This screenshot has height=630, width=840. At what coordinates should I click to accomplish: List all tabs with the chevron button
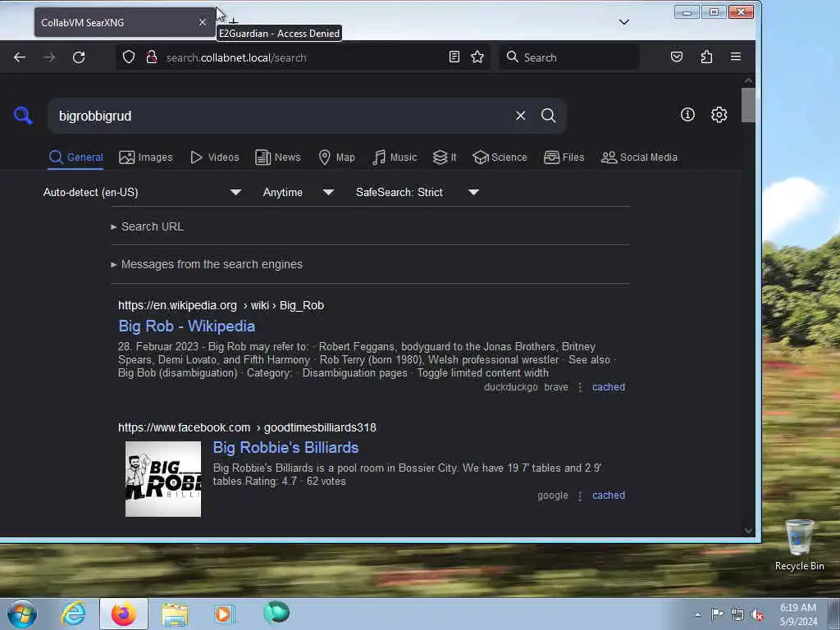[x=624, y=22]
